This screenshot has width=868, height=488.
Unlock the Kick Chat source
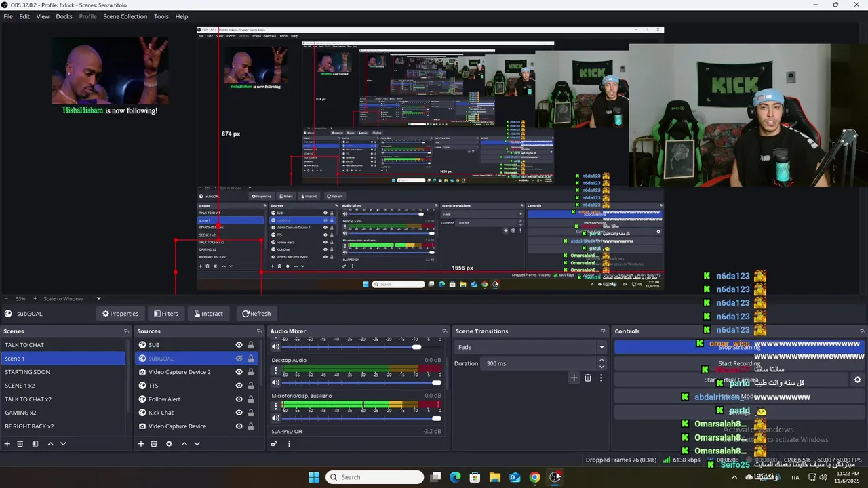coord(250,413)
